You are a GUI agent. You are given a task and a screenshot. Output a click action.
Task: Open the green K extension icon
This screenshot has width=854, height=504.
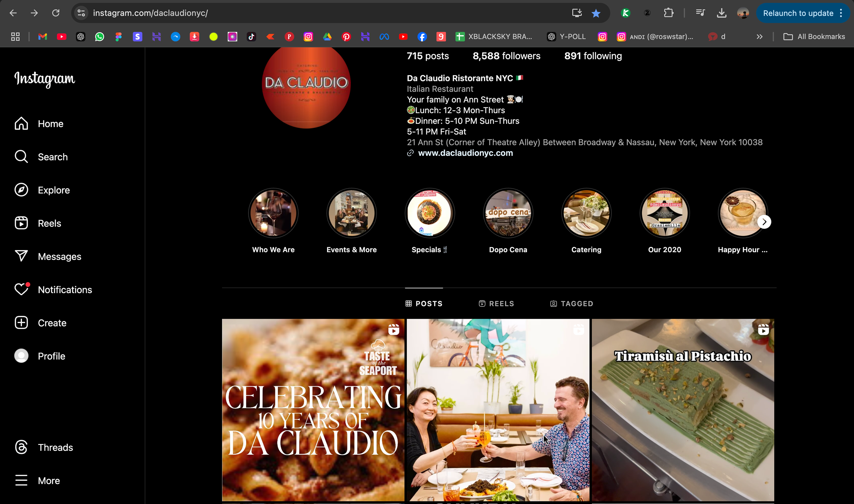pos(625,13)
